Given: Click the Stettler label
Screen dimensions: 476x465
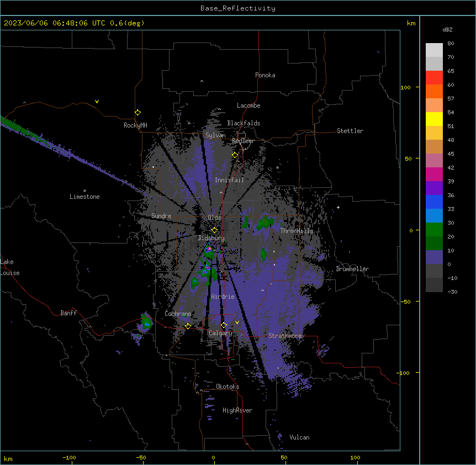Looking at the screenshot, I should [x=350, y=131].
